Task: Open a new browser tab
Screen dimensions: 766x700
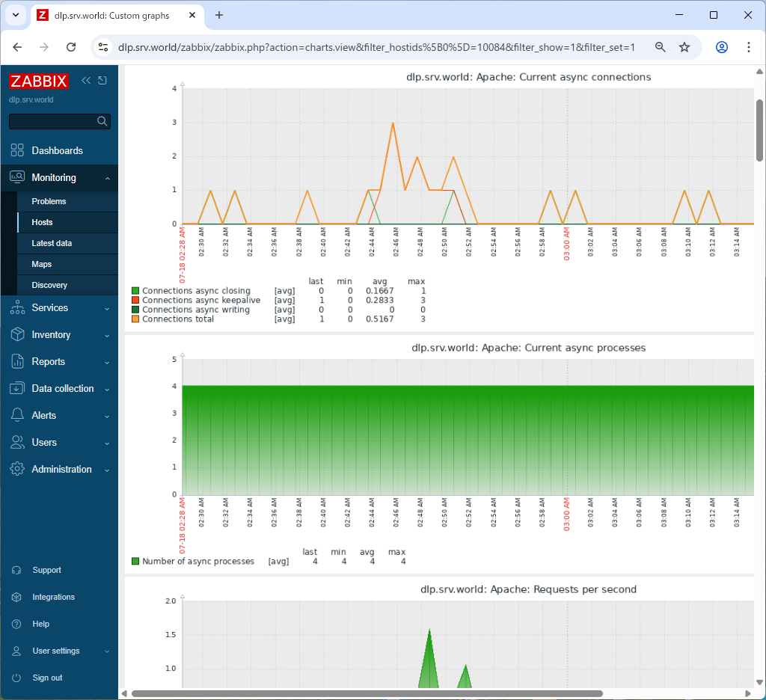Action: click(219, 15)
